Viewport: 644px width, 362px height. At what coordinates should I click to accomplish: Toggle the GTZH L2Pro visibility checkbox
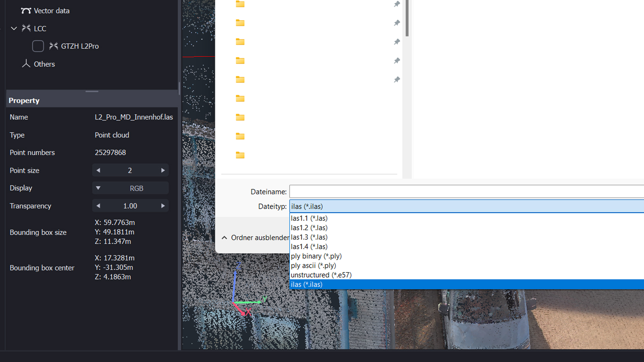[x=38, y=46]
